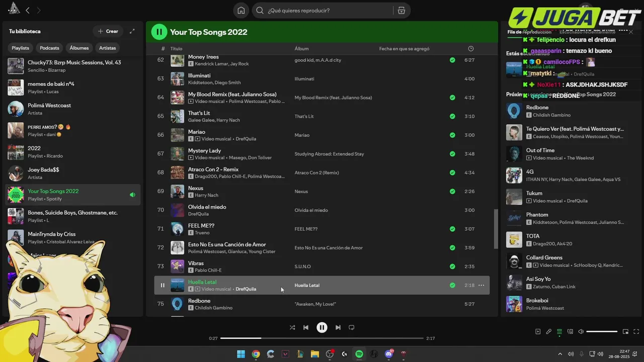Skip to next track
The height and width of the screenshot is (362, 644).
[338, 327]
